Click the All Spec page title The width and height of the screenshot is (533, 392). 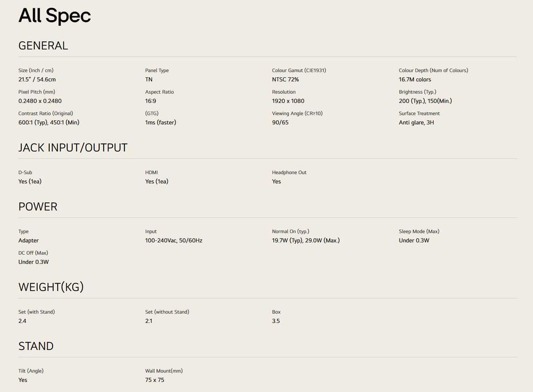[54, 16]
